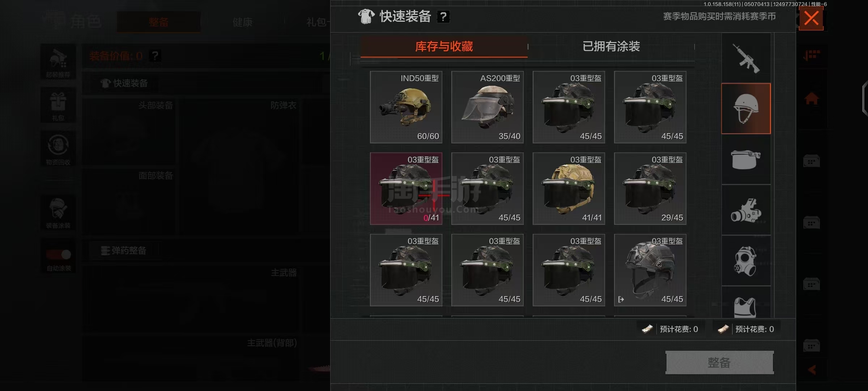This screenshot has height=391, width=868.
Task: Close the quick equip panel
Action: [811, 18]
